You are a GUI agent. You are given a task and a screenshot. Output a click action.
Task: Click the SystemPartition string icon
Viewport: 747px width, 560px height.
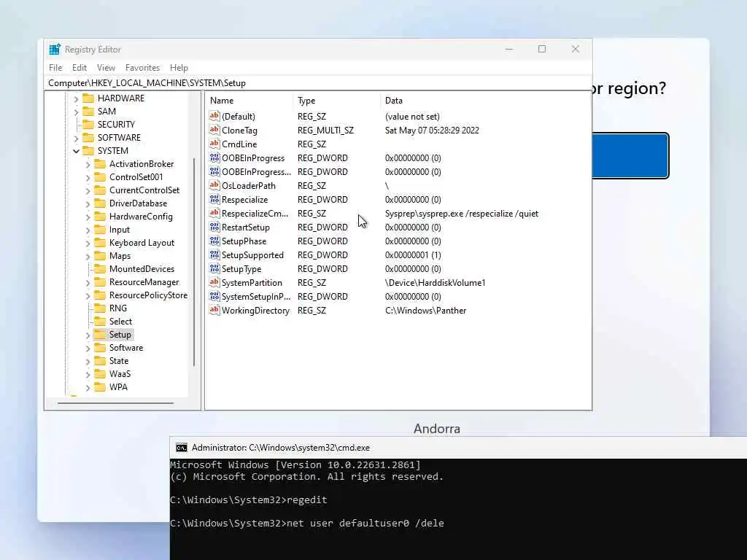click(x=214, y=282)
